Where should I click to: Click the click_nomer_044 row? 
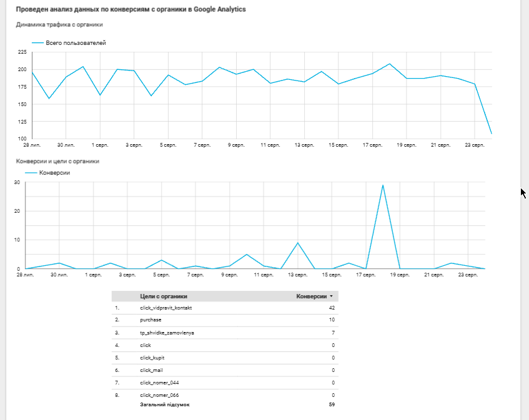(x=225, y=383)
